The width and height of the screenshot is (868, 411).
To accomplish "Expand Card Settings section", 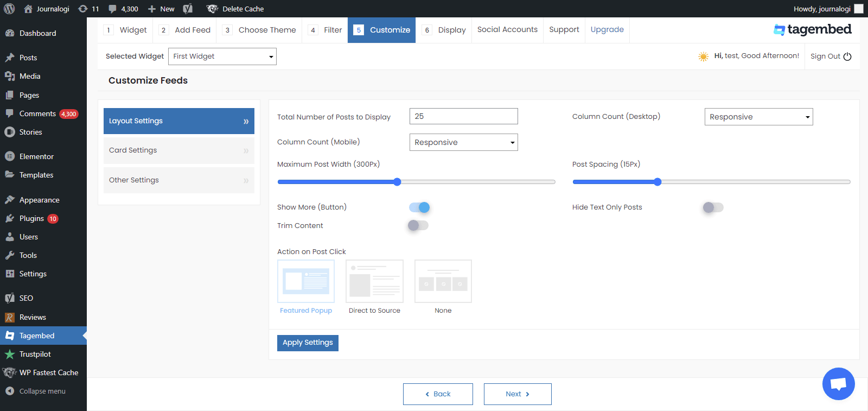I will 179,150.
